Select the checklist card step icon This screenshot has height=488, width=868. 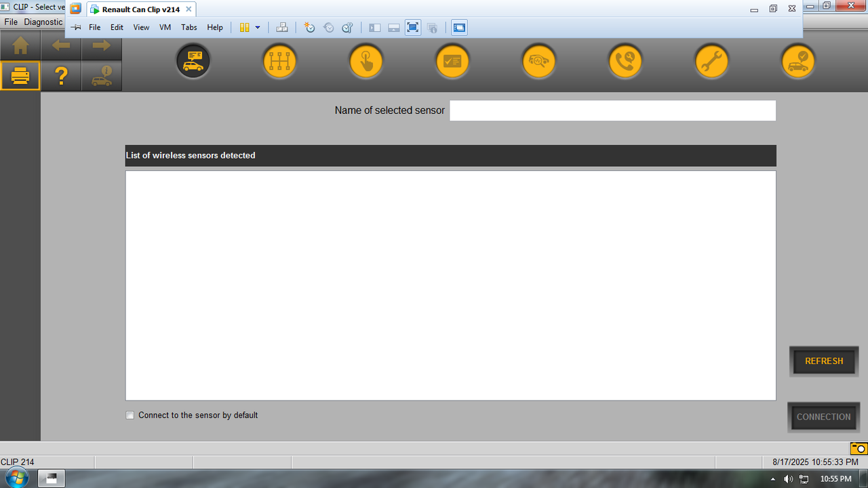pos(452,61)
